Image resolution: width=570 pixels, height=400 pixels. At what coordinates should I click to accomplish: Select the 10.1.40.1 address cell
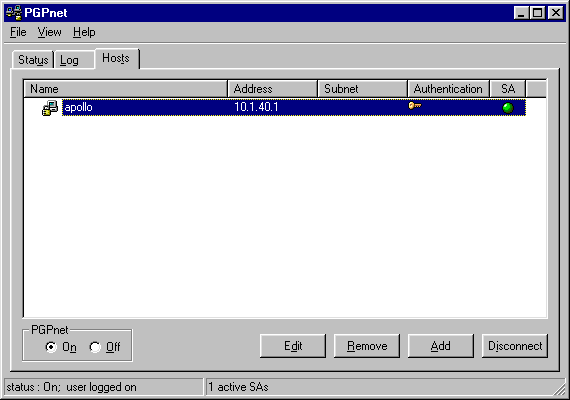click(256, 107)
